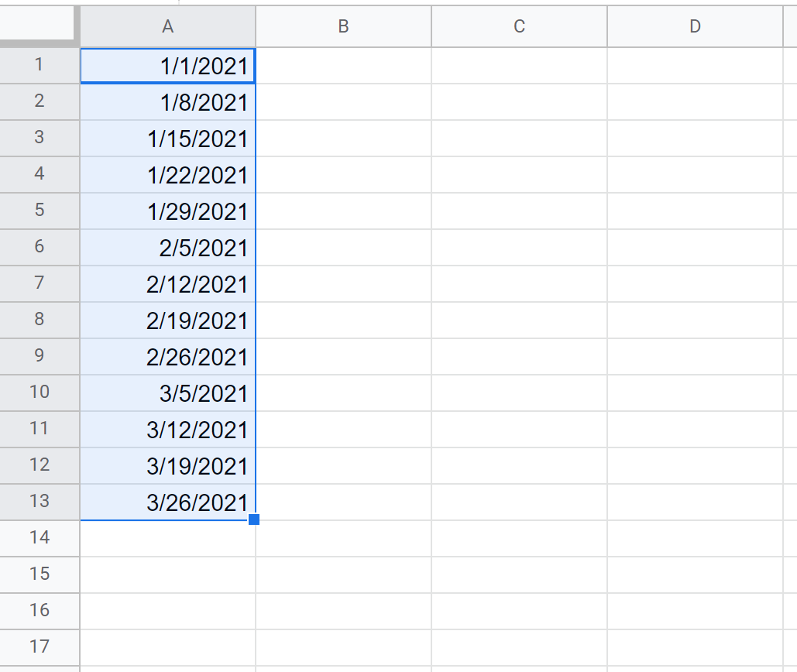
Task: Select empty cell B1
Action: coord(343,66)
